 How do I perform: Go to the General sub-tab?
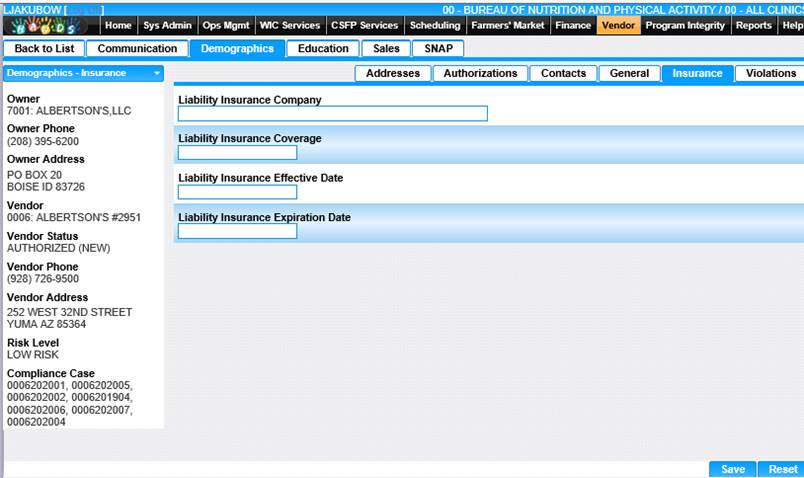tap(629, 73)
